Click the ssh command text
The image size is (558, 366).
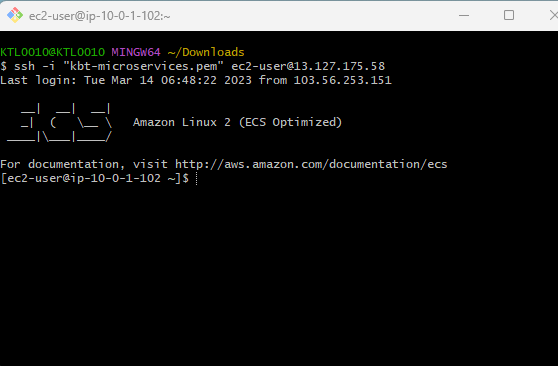[x=199, y=66]
